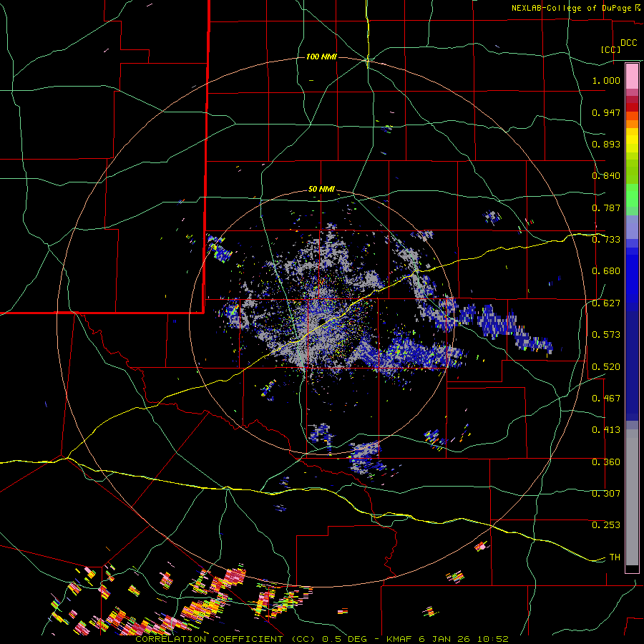This screenshot has width=644, height=644.
Task: Click the 0.947 legend value
Action: (606, 112)
